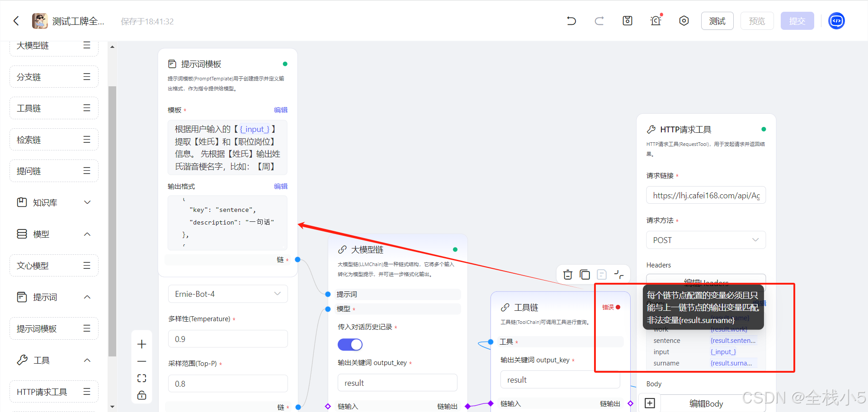Edit the 模板 field via 编辑 link
The height and width of the screenshot is (412, 868).
pos(280,110)
